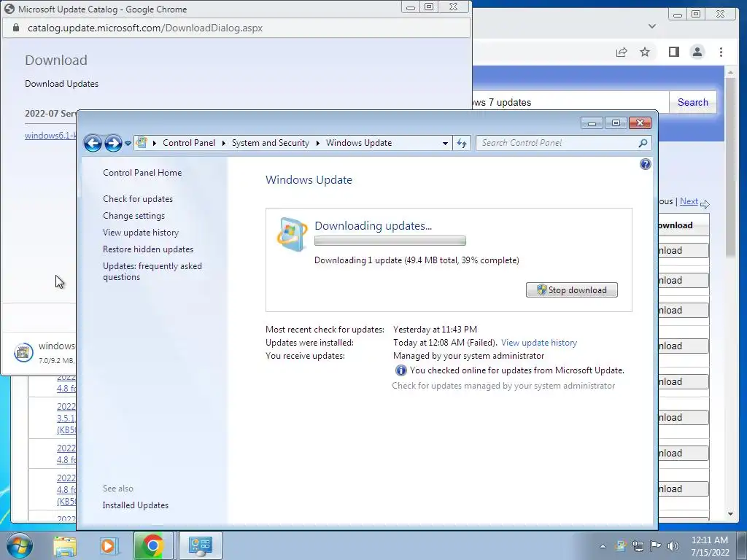The width and height of the screenshot is (747, 560).
Task: Expand arrow after System and Security breadcrumb
Action: (318, 143)
